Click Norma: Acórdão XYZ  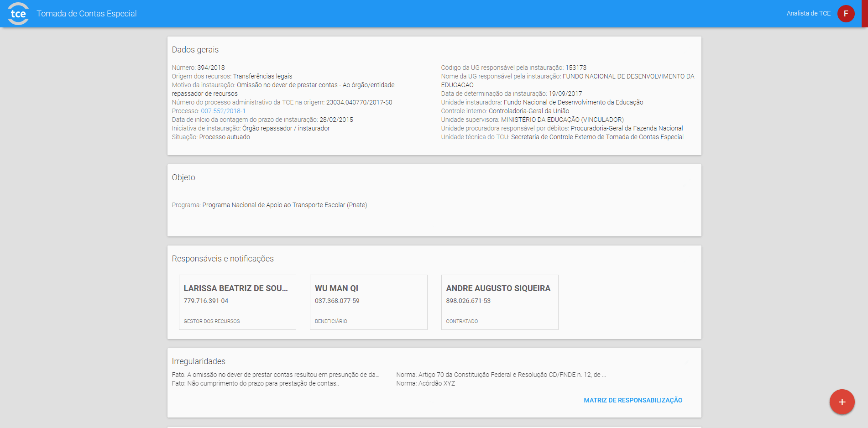pyautogui.click(x=425, y=383)
